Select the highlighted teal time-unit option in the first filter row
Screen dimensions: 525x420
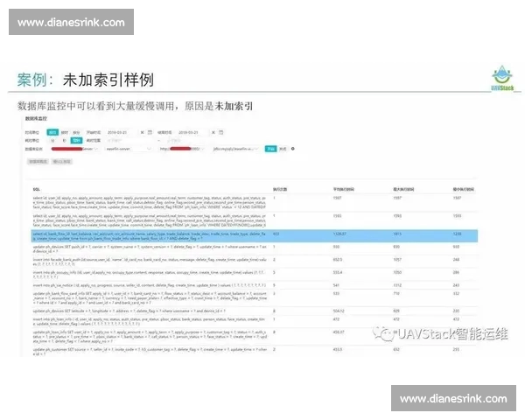(x=52, y=132)
